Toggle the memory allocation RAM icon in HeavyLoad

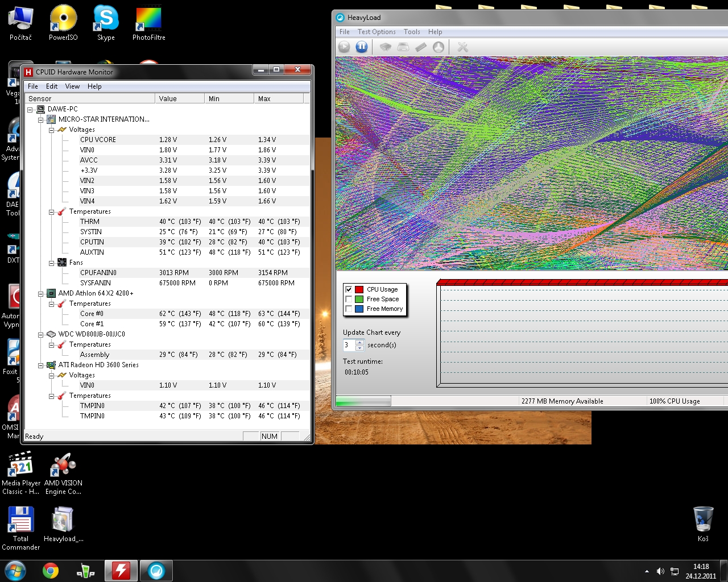pyautogui.click(x=421, y=47)
